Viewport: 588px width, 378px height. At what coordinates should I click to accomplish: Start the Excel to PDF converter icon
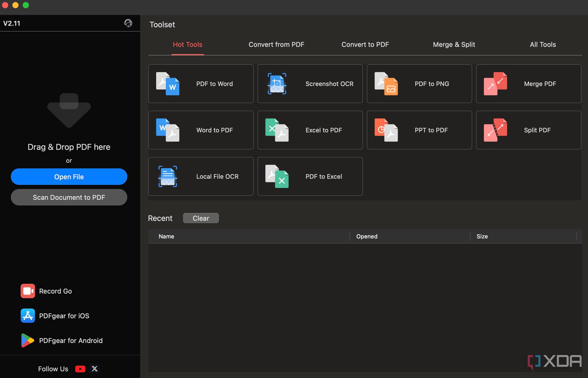(x=277, y=130)
